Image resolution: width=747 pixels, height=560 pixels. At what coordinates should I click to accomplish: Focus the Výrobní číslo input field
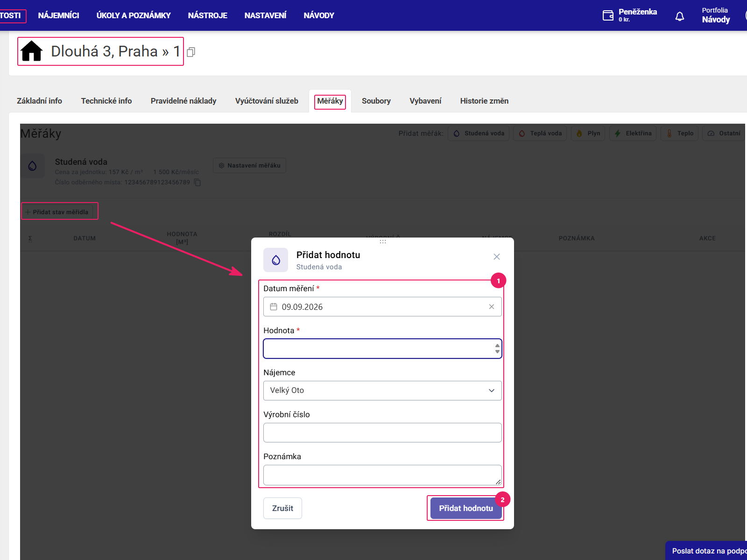pos(382,433)
